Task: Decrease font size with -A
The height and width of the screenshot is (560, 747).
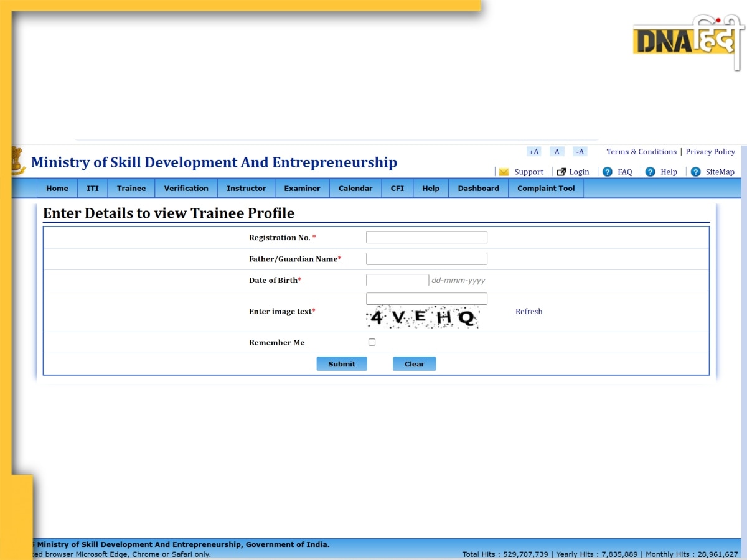Action: pos(580,152)
